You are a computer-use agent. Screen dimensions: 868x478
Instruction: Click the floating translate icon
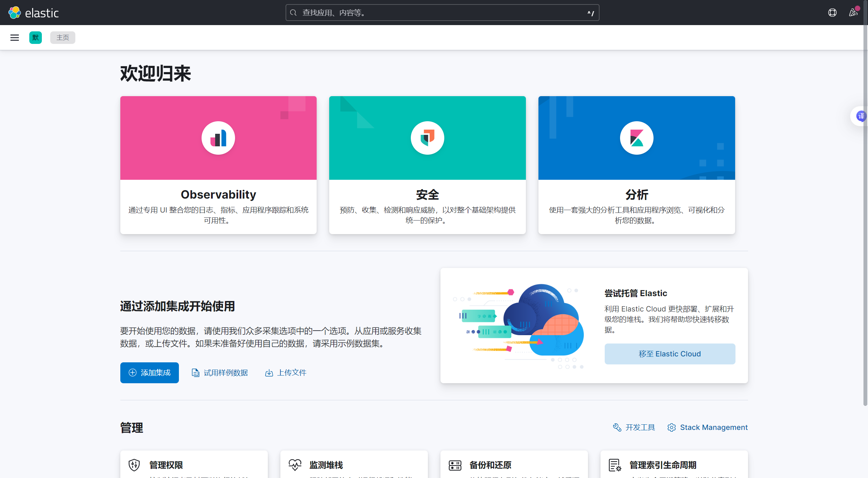861,116
